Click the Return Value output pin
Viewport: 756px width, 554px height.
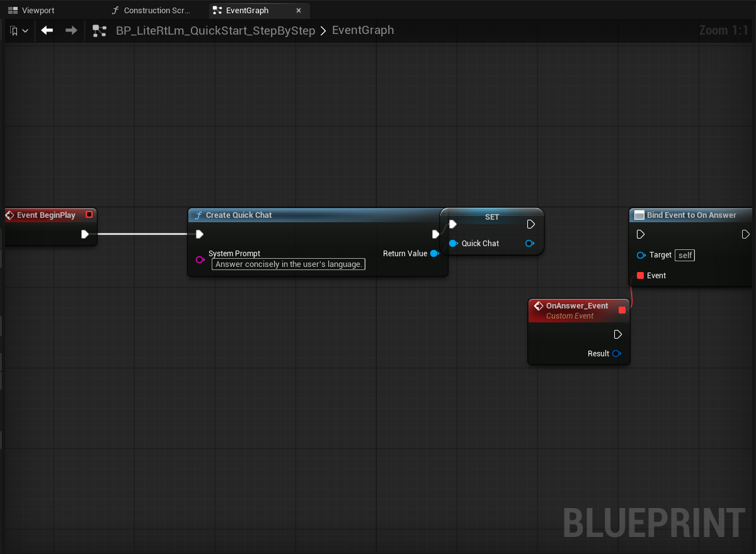point(434,254)
